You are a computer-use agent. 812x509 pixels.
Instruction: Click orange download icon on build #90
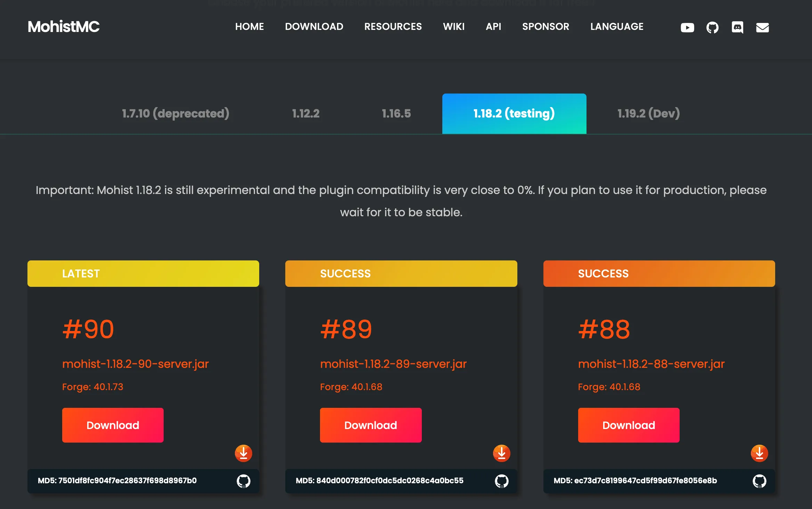[x=243, y=453]
